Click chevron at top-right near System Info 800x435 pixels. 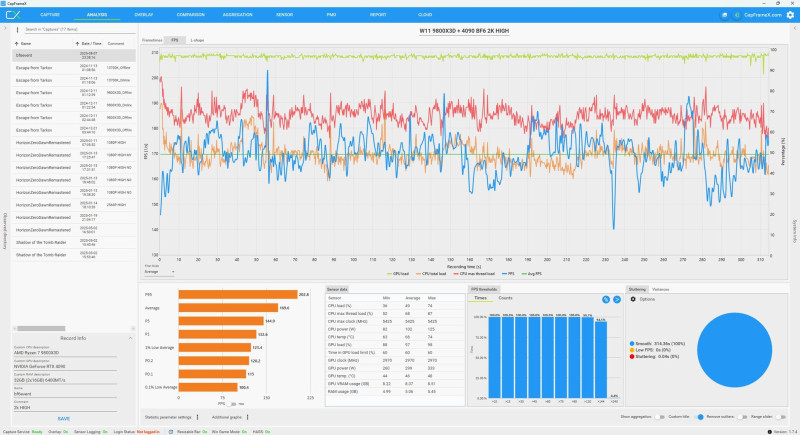794,28
